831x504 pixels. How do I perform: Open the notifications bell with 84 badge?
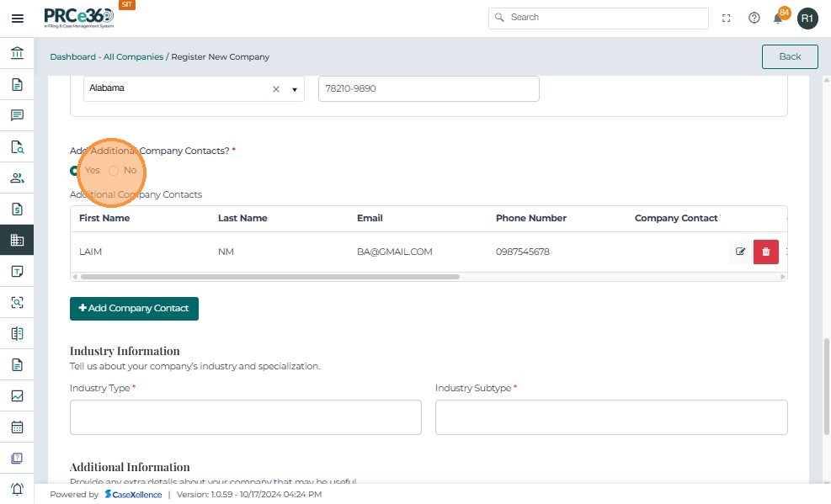778,18
